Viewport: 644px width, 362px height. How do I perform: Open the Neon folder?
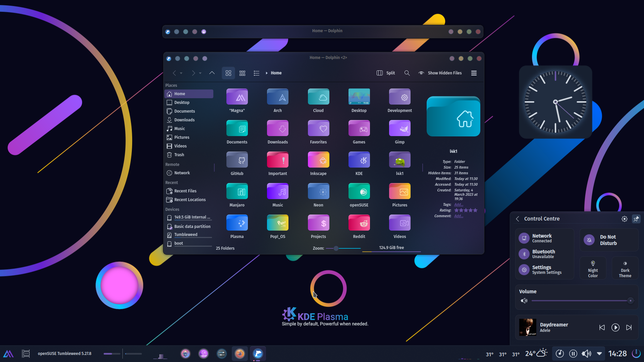[x=318, y=192]
